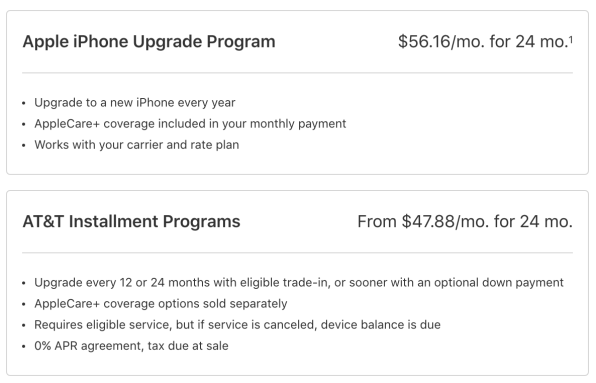Click the AT&T Installment Programs heading
This screenshot has width=596, height=383.
tap(132, 221)
